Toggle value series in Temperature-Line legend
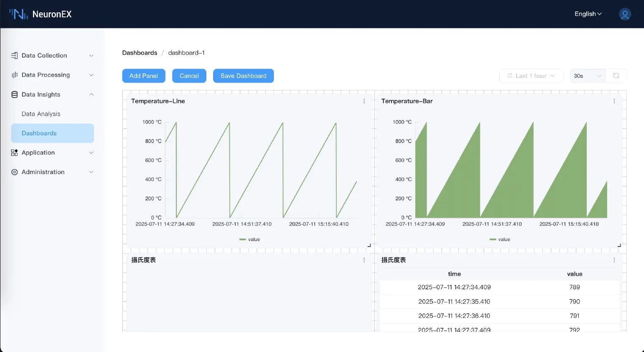This screenshot has height=352, width=644. pos(250,239)
